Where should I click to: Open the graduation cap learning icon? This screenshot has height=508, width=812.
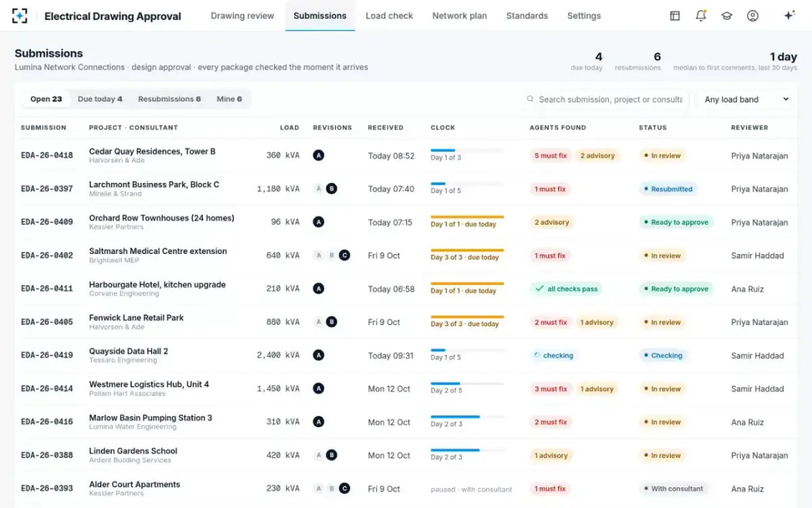point(727,16)
